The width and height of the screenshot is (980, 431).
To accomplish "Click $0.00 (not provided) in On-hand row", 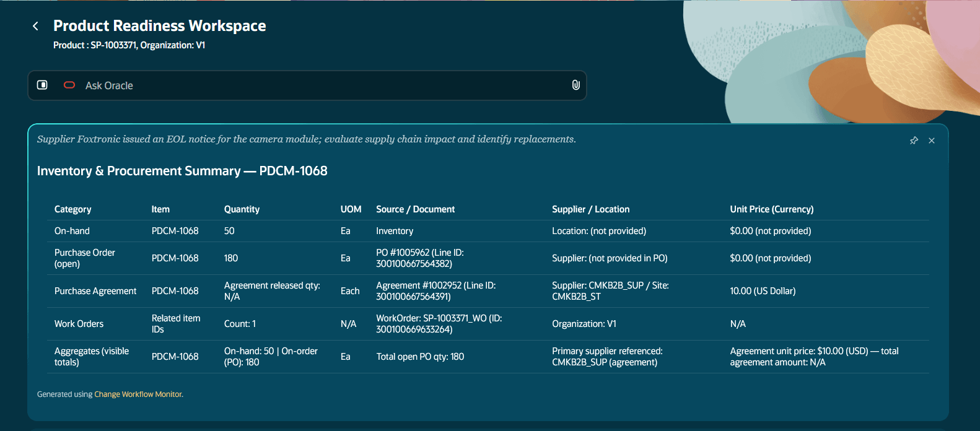I will (x=770, y=231).
